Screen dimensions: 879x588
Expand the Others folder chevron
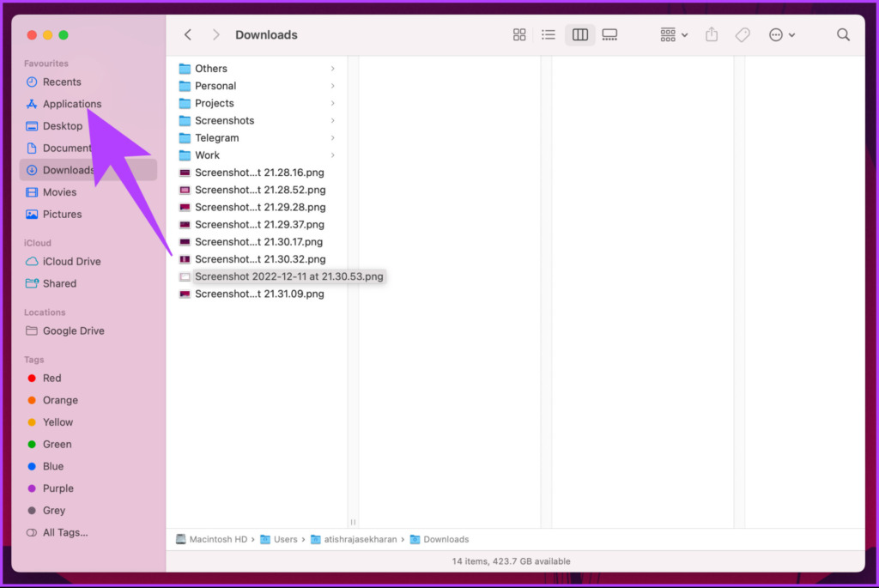tap(333, 69)
